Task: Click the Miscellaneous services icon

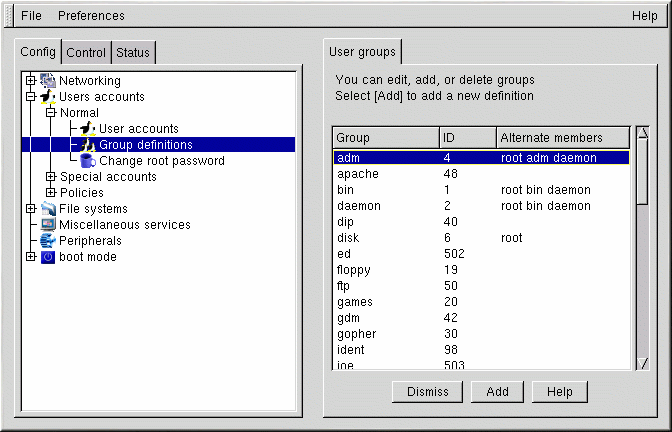Action: point(48,225)
